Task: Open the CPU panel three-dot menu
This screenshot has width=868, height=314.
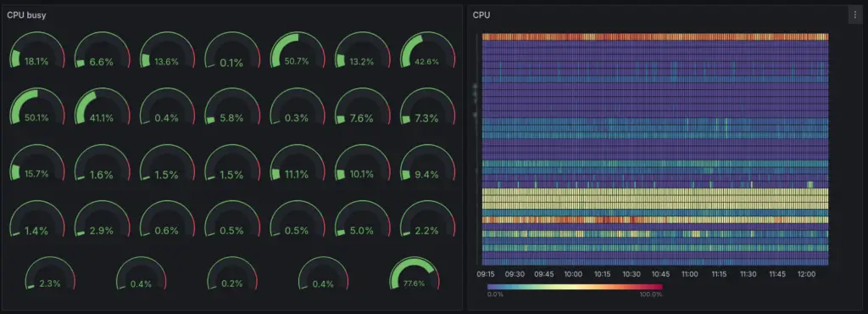Action: point(854,15)
